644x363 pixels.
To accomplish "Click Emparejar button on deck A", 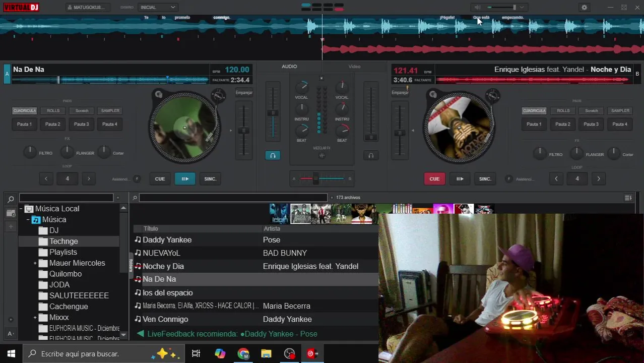I will [x=244, y=93].
